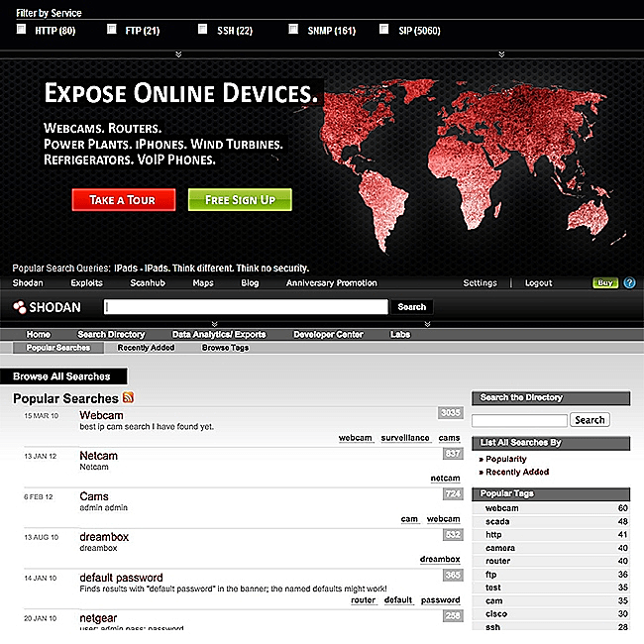
Task: Open the Shodan nav link
Action: click(28, 283)
